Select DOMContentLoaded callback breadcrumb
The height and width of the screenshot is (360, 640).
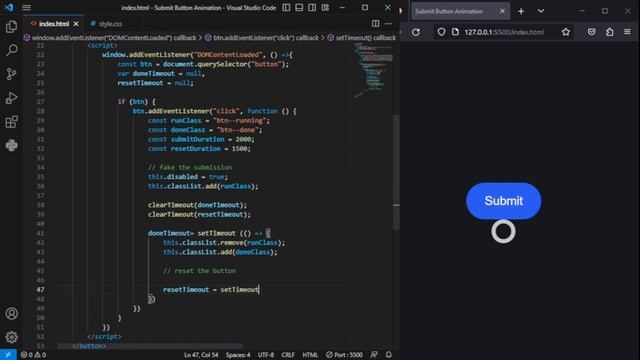(110, 38)
